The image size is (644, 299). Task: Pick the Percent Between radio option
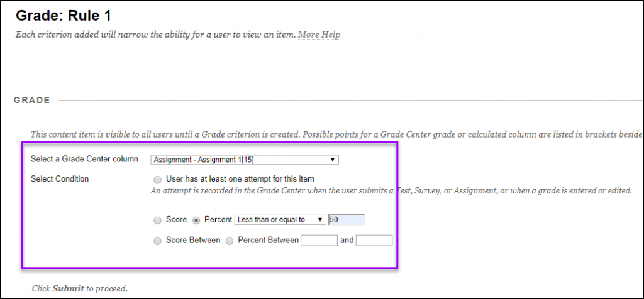(230, 241)
